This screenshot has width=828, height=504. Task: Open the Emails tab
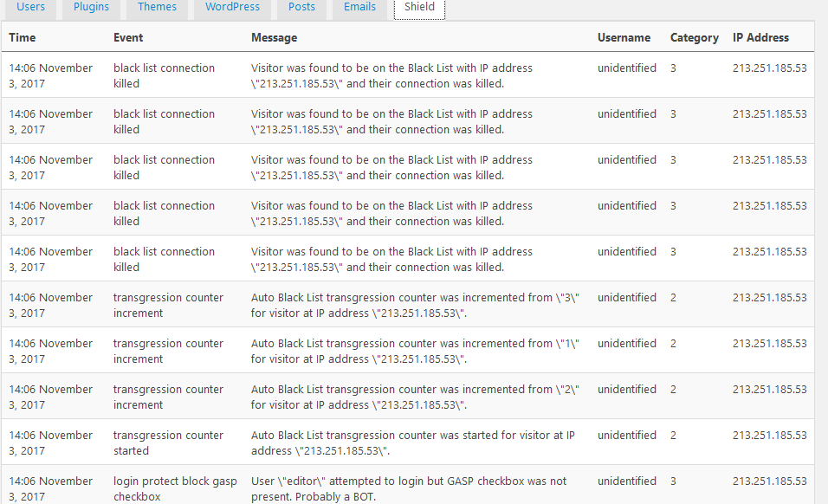[359, 8]
